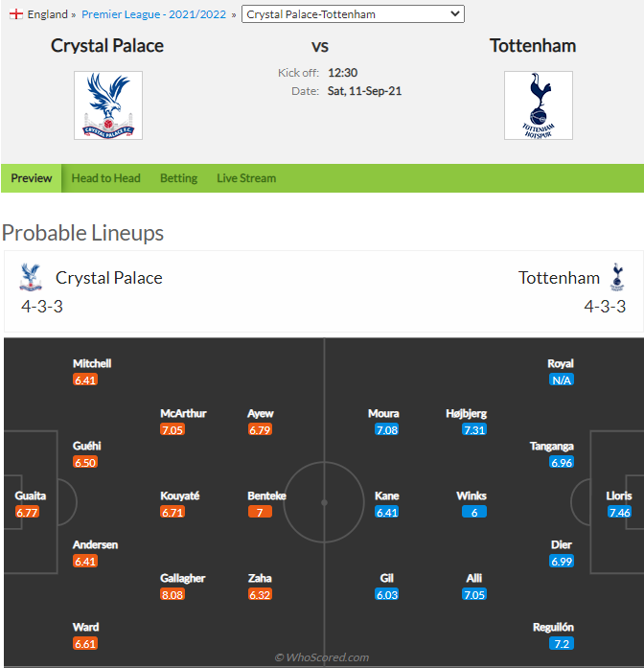Select goalkeeper Guaita on the pitch
The width and height of the screenshot is (644, 668).
(x=31, y=495)
